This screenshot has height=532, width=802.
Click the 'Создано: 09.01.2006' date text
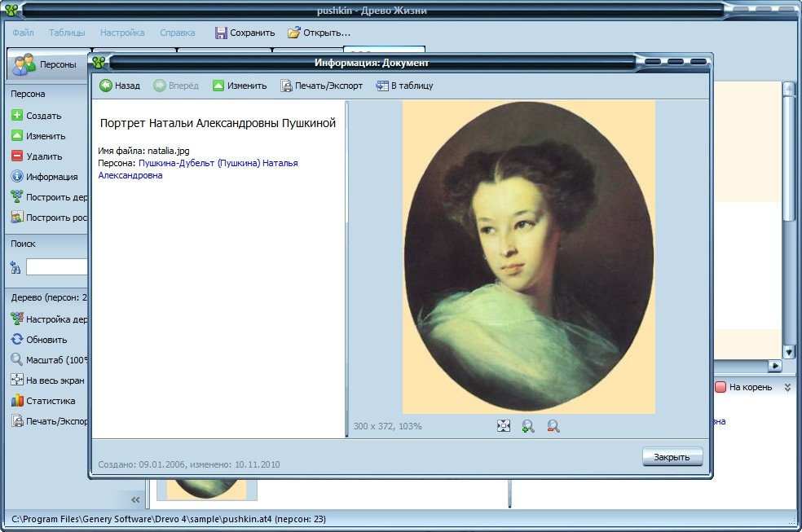[143, 464]
